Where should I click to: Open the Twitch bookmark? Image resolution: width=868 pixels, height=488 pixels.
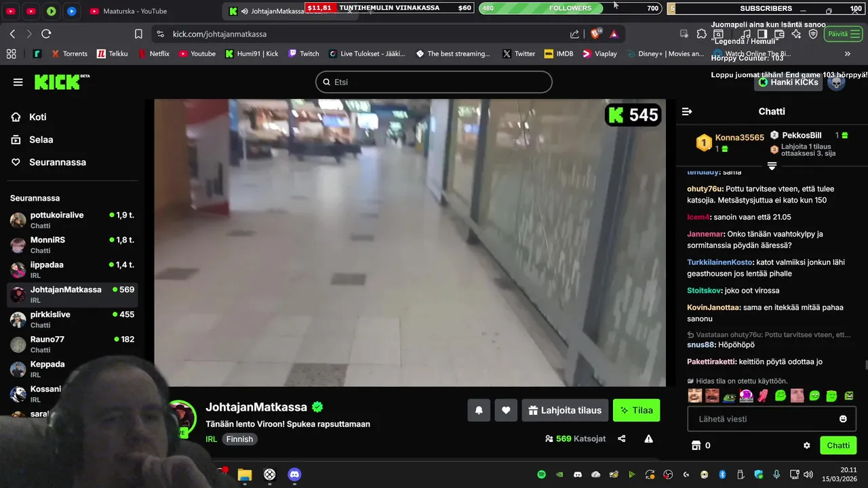(x=304, y=54)
